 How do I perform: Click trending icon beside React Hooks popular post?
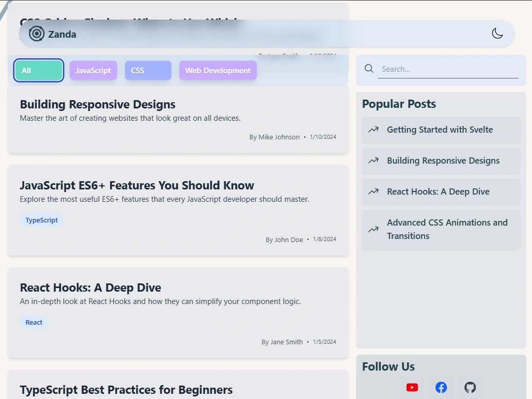tap(374, 191)
